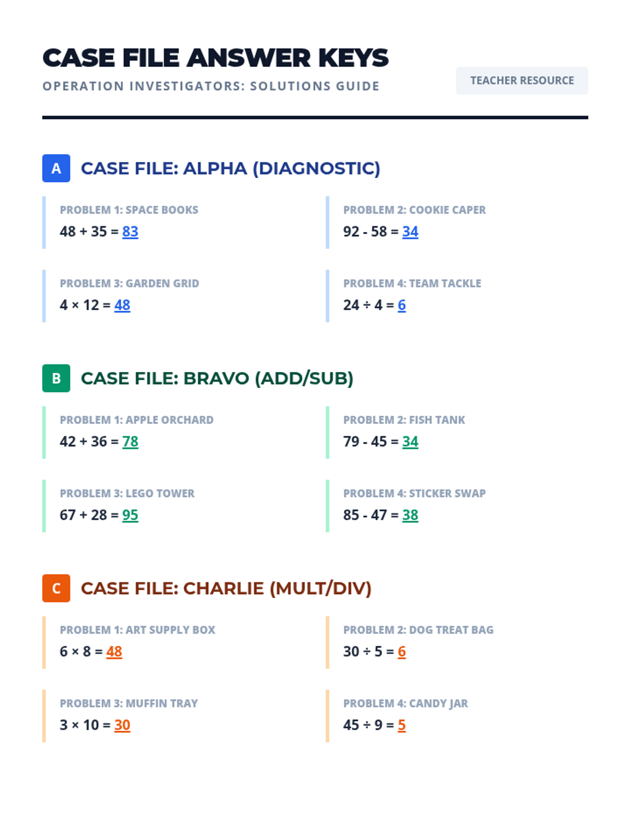Click the blue A section badge
The height and width of the screenshot is (840, 630).
56,169
